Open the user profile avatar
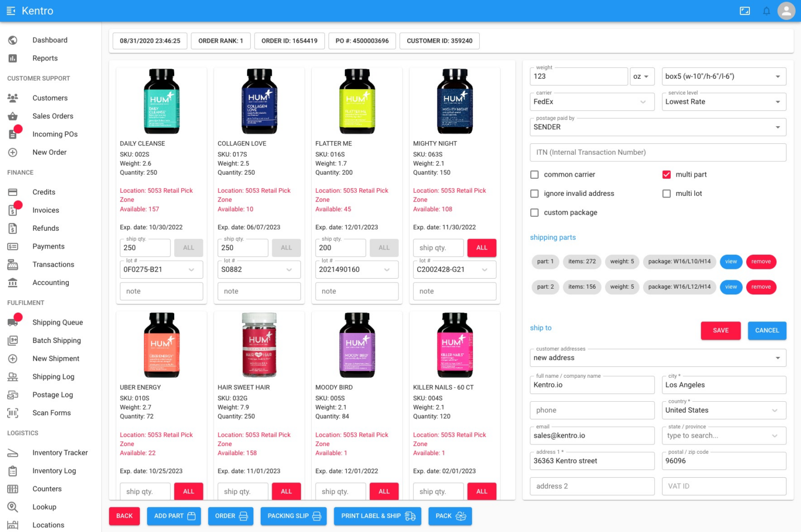Viewport: 801px width, 532px height. coord(786,11)
